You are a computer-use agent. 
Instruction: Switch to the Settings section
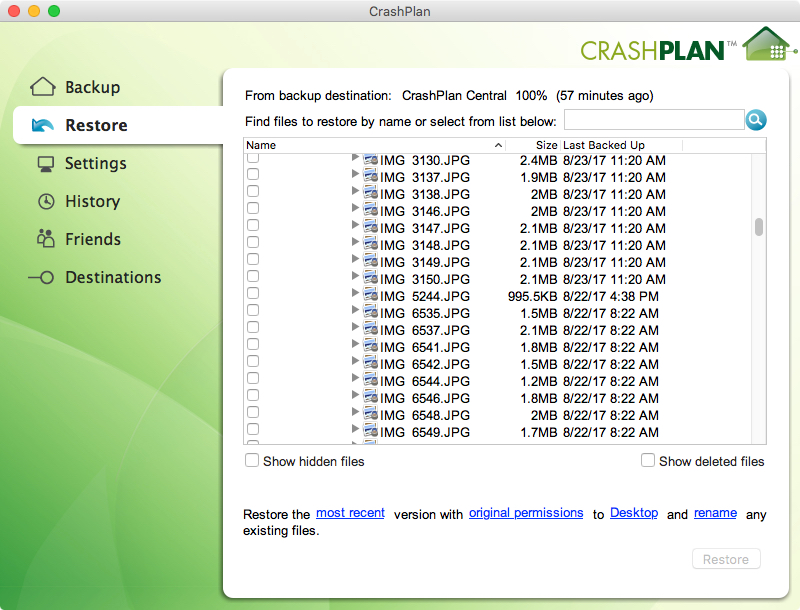pos(96,163)
